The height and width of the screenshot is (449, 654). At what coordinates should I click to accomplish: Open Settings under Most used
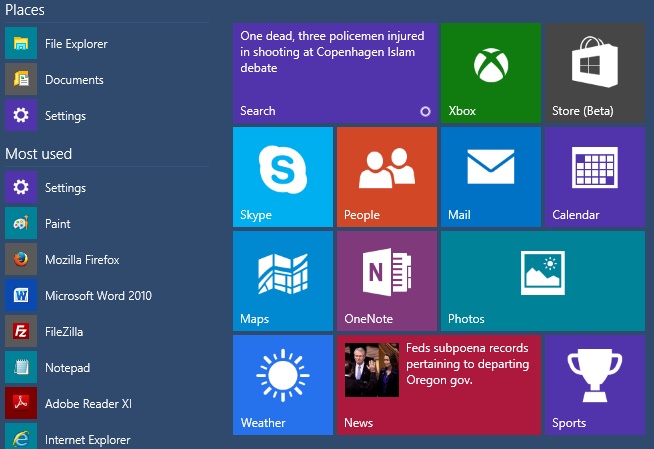(106, 187)
